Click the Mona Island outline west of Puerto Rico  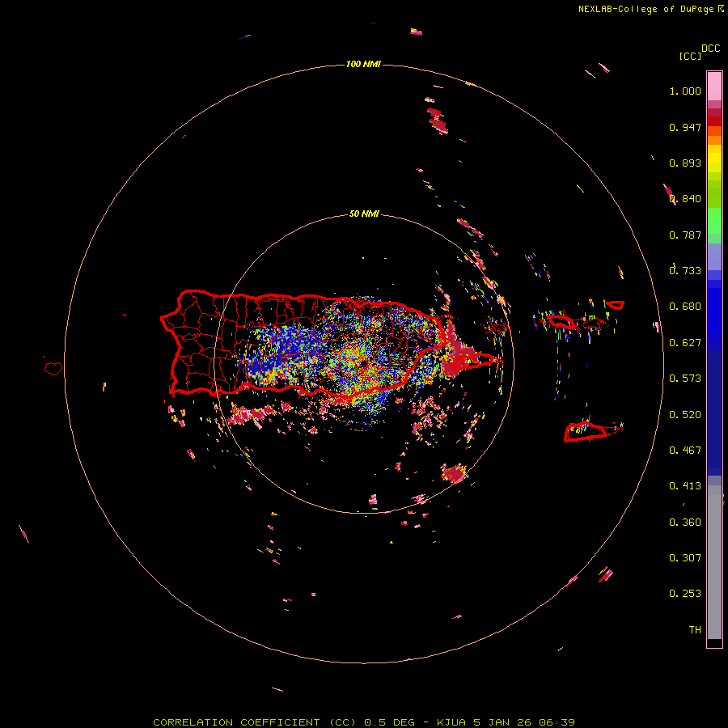(53, 369)
